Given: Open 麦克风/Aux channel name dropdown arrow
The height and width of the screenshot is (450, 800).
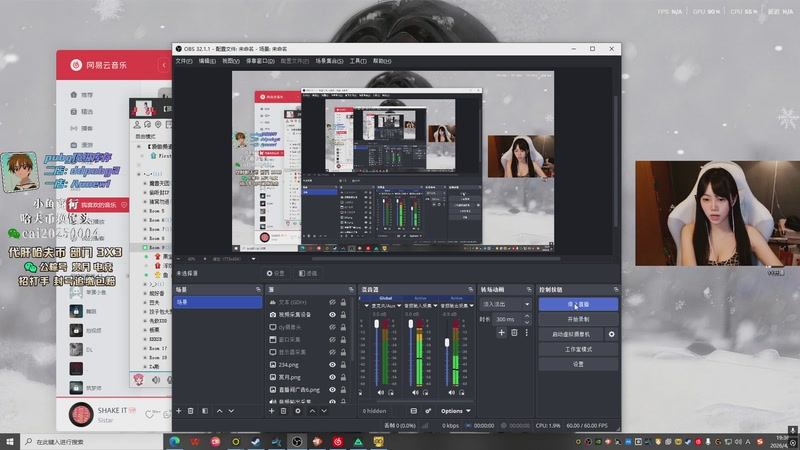Looking at the screenshot, I should tap(399, 306).
